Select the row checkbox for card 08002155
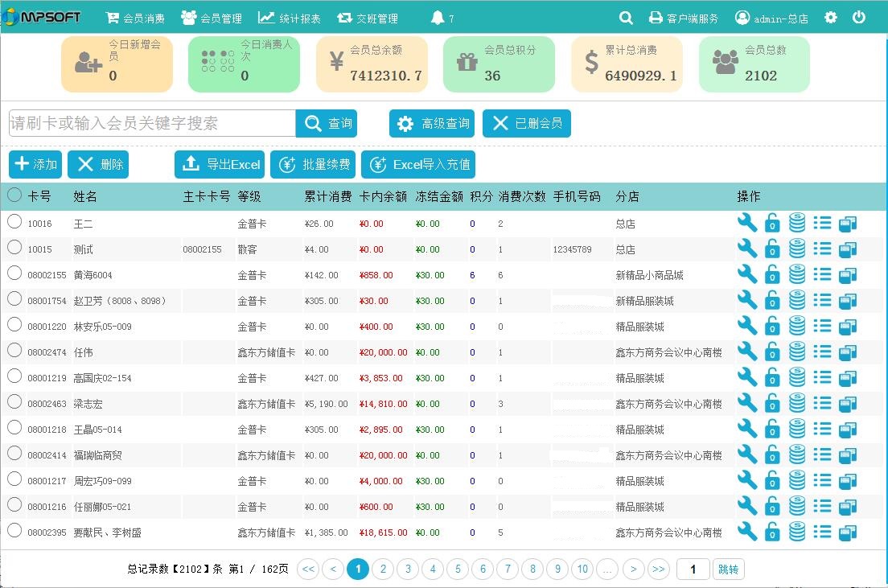The image size is (888, 588). tap(14, 273)
